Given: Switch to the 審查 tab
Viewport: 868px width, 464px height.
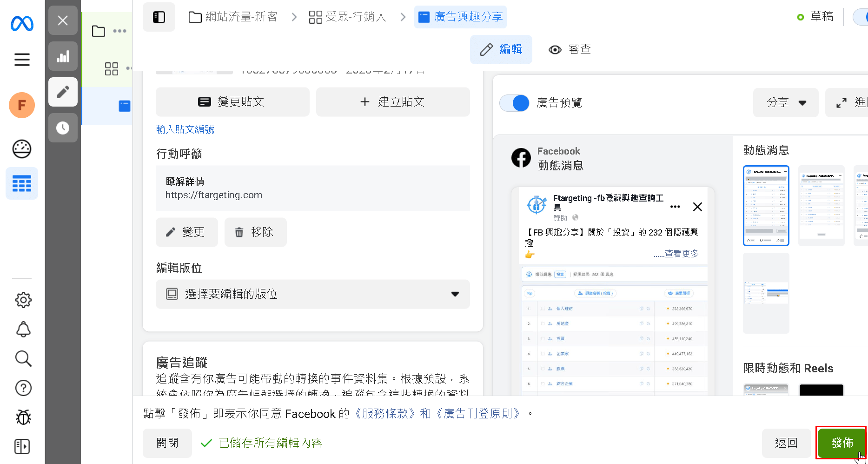Looking at the screenshot, I should 570,49.
